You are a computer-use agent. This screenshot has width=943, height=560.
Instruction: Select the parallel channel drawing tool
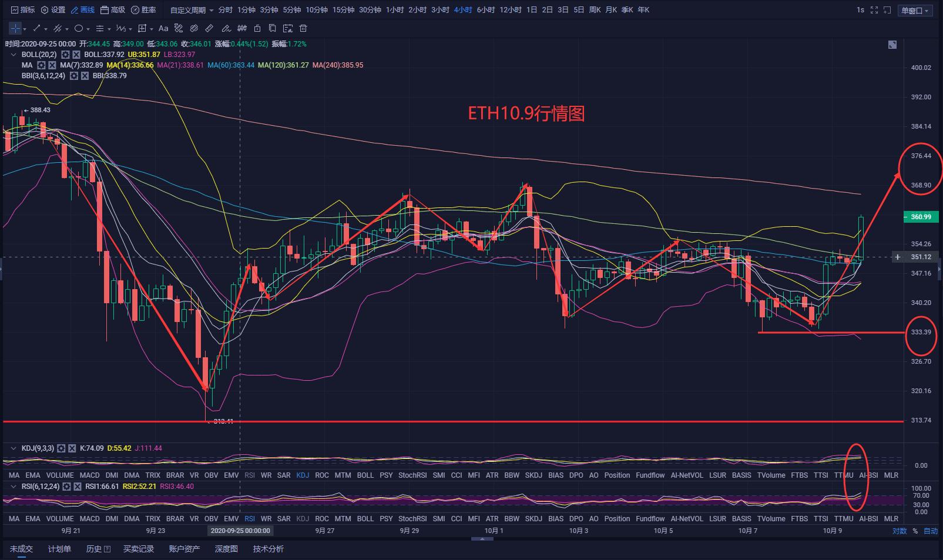click(58, 28)
